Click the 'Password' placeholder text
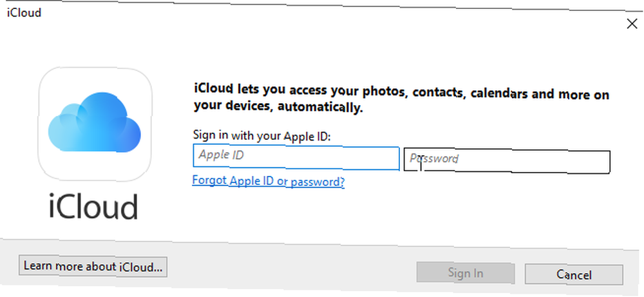Screen dimensions: 644x297 click(x=433, y=158)
